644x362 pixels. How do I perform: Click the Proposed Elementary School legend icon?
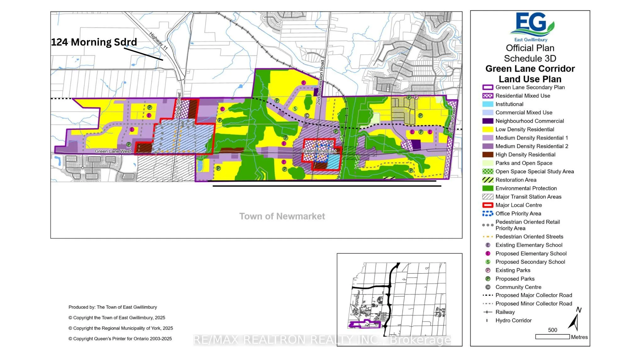pos(488,253)
